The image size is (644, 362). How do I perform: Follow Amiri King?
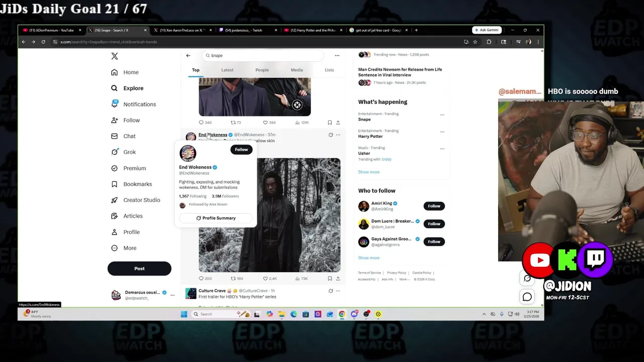(x=434, y=206)
